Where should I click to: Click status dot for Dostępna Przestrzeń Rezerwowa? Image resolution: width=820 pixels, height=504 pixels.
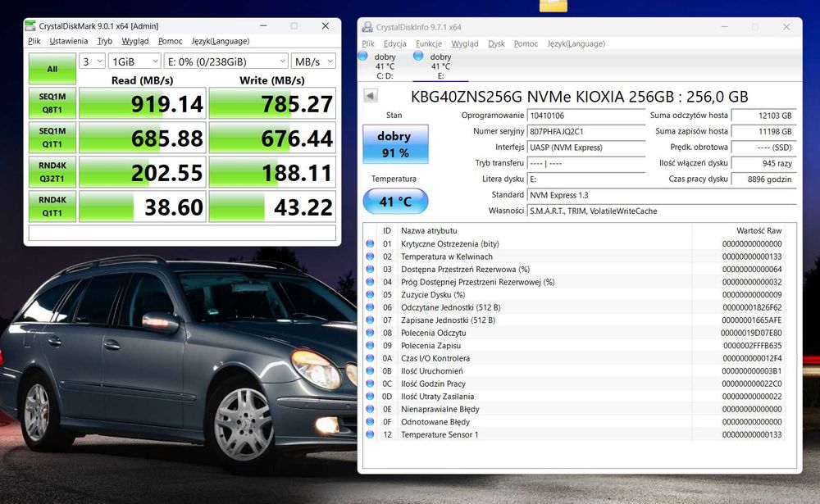(370, 270)
